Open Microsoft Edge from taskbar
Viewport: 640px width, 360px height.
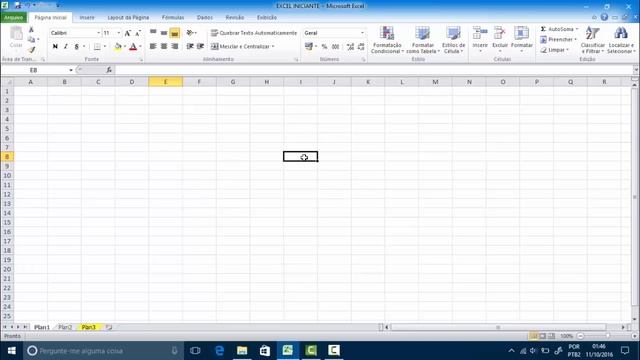(219, 351)
